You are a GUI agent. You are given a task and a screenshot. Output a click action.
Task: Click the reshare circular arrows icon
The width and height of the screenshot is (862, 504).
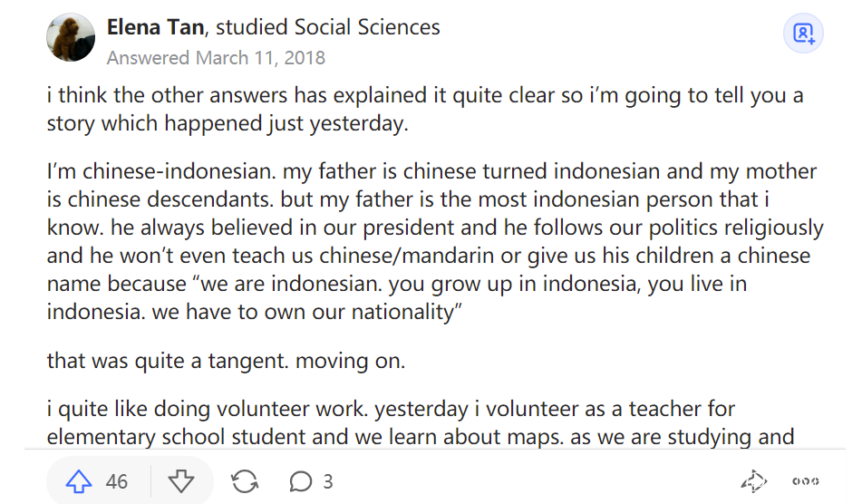coord(245,481)
